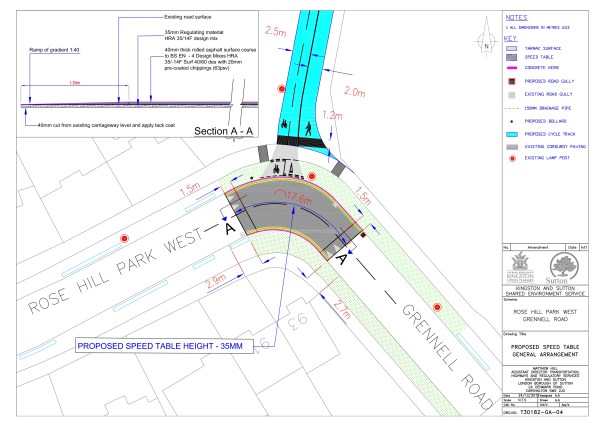Click 'PROPOSED SPEED TABLE HEIGHT - 35MM' callout box

click(x=164, y=346)
